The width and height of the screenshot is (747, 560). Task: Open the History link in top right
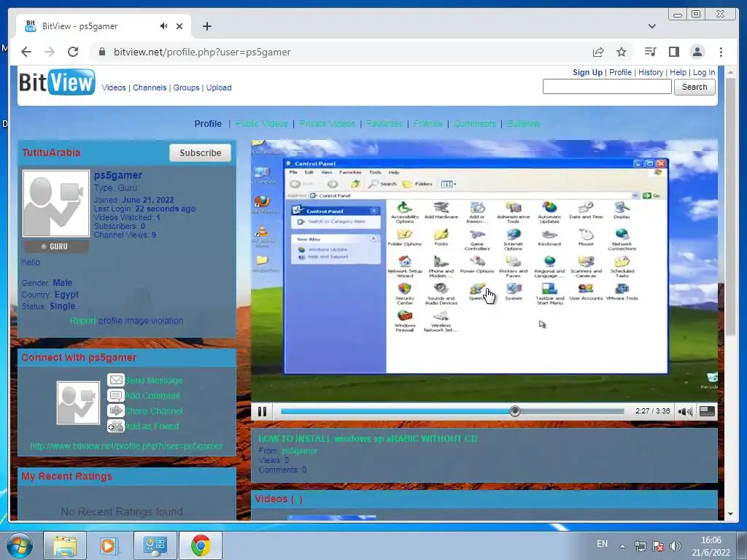tap(650, 72)
